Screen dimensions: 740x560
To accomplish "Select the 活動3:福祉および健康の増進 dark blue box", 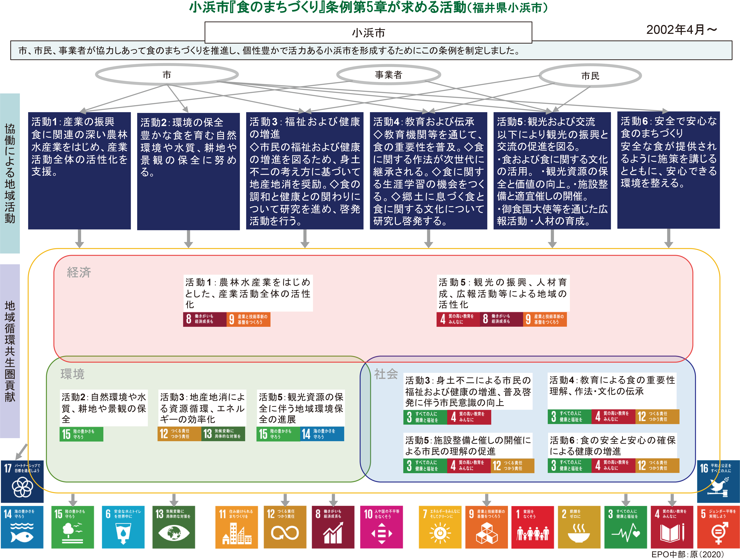I will coord(305,171).
